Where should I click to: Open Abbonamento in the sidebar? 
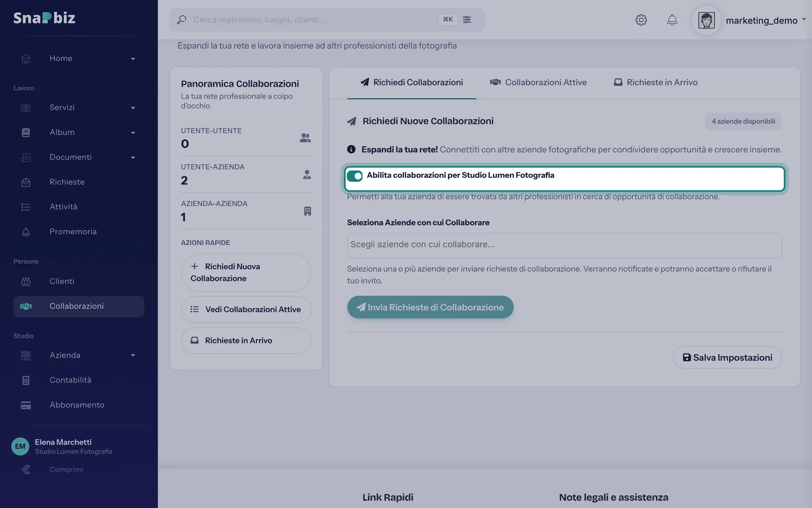pos(79,405)
